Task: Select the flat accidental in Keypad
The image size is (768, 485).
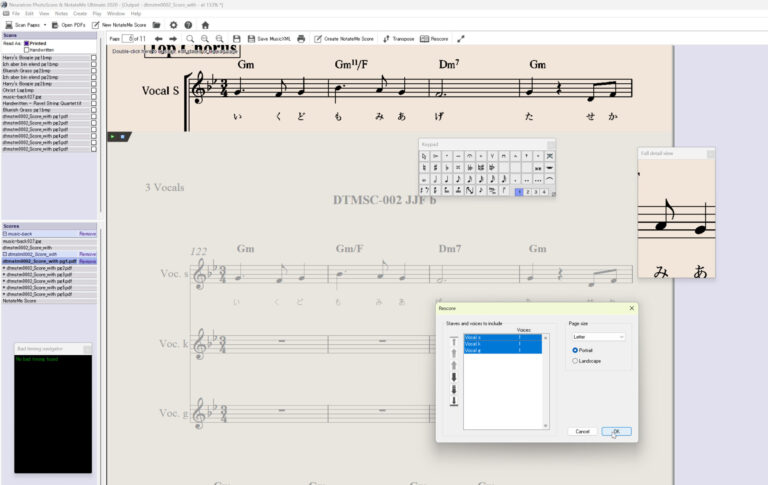Action: coord(447,168)
